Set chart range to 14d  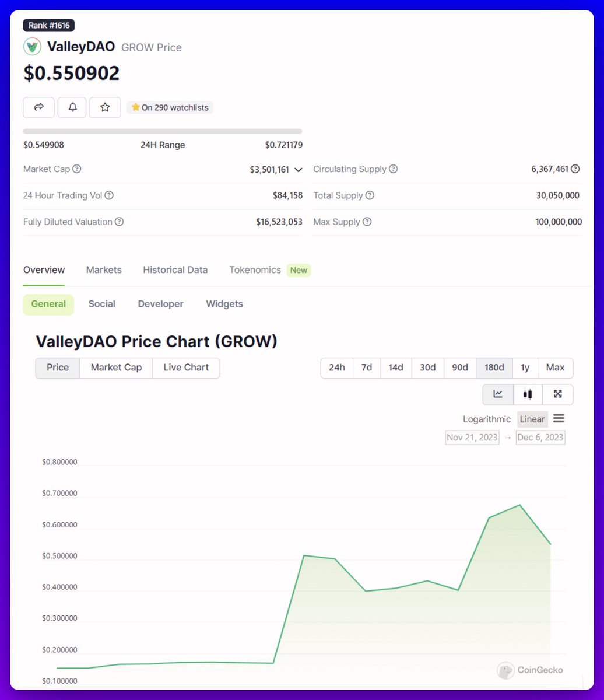[396, 367]
